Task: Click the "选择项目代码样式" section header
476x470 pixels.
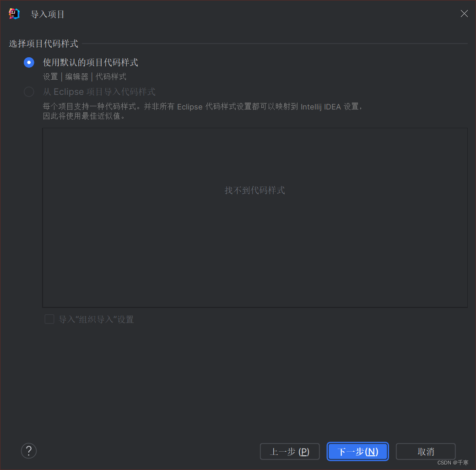Action: pos(43,44)
